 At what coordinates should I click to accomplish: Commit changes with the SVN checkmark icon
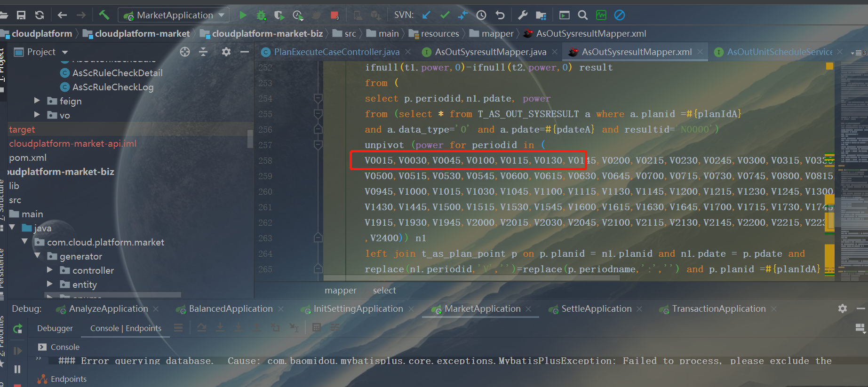[x=445, y=15]
